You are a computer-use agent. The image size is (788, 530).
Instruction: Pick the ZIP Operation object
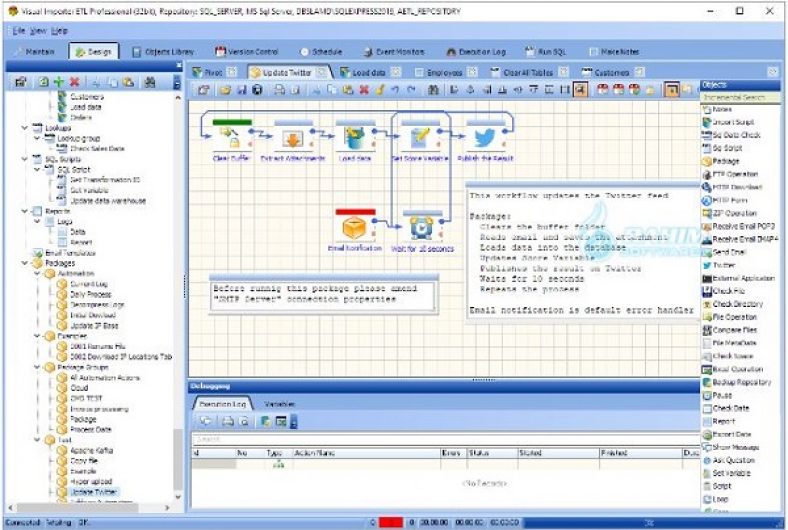pyautogui.click(x=729, y=213)
